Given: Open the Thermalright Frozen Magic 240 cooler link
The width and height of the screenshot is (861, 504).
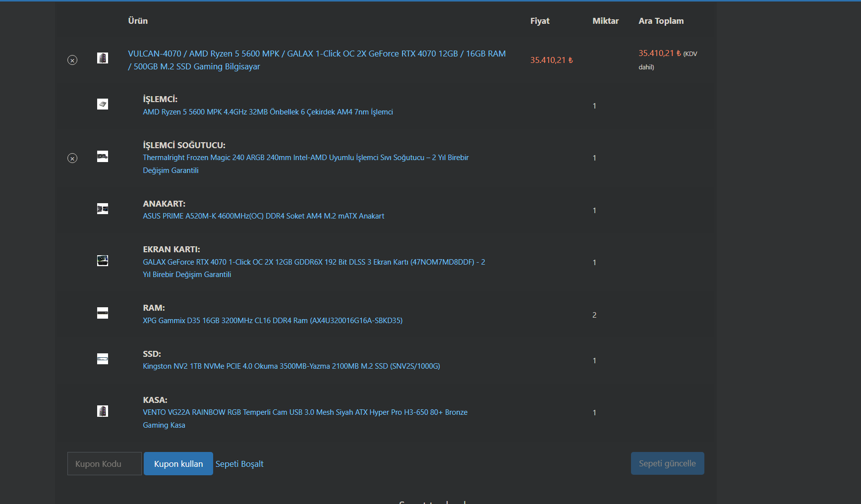Looking at the screenshot, I should click(x=306, y=164).
